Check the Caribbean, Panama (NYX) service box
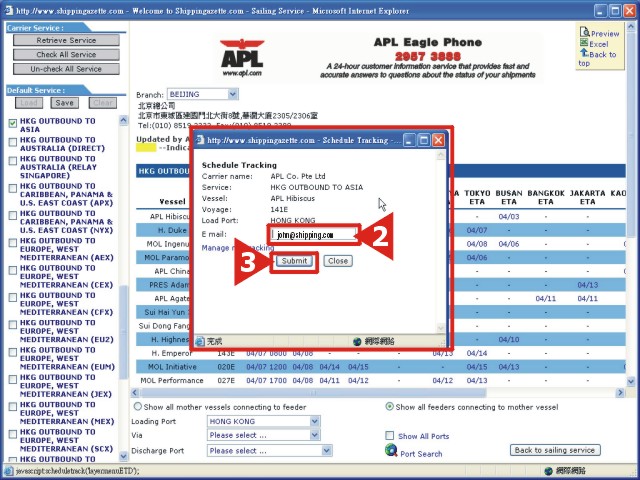Image resolution: width=640 pixels, height=480 pixels. click(x=13, y=216)
